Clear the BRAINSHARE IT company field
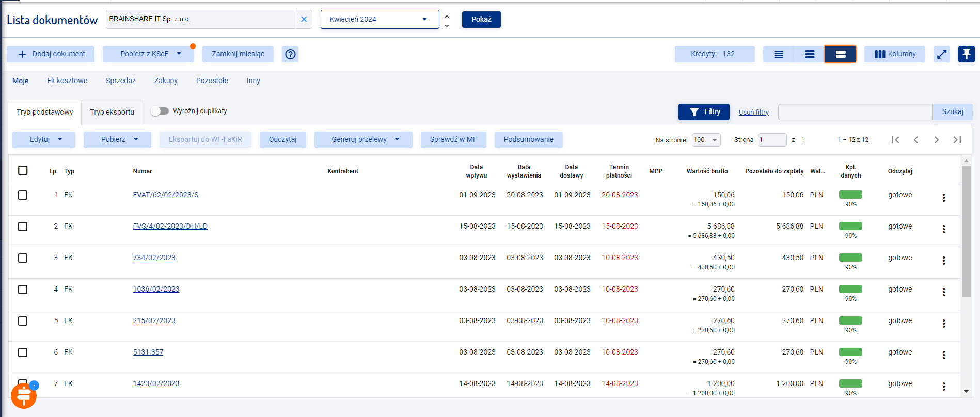 304,19
